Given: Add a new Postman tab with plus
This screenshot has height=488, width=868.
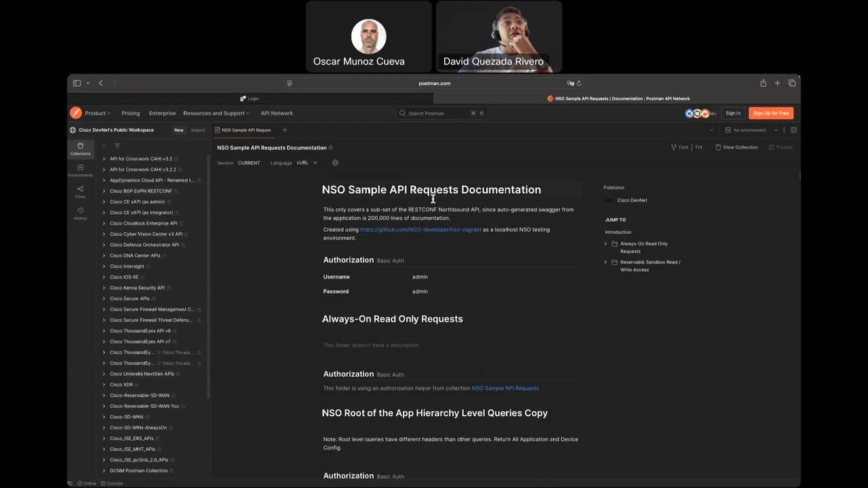Looking at the screenshot, I should [x=285, y=130].
